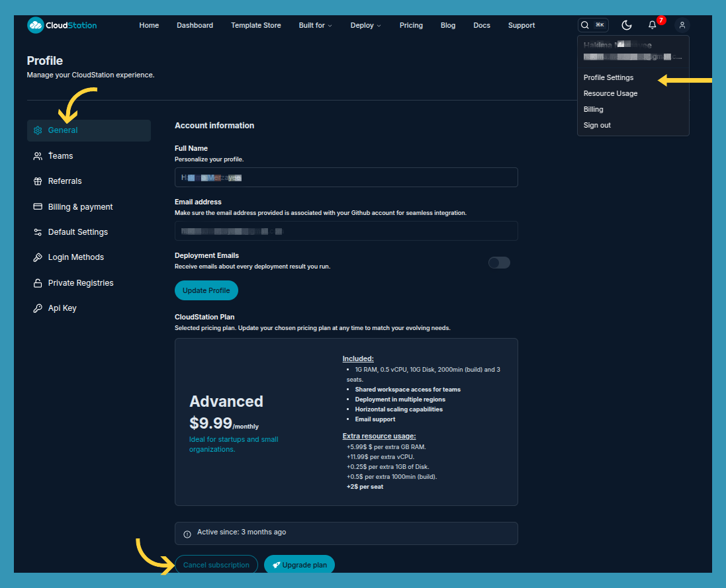Click the people icon beside Teams
The height and width of the screenshot is (588, 726).
[38, 156]
